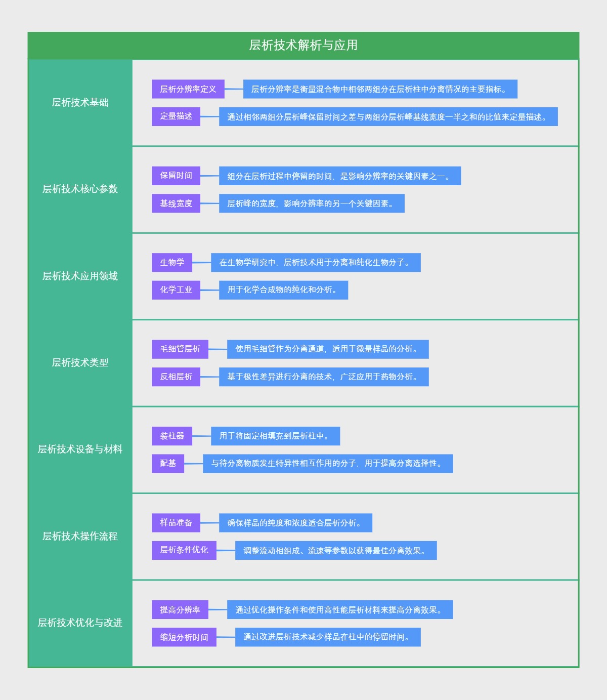Click the title 层析技术解析与应用

tap(303, 46)
